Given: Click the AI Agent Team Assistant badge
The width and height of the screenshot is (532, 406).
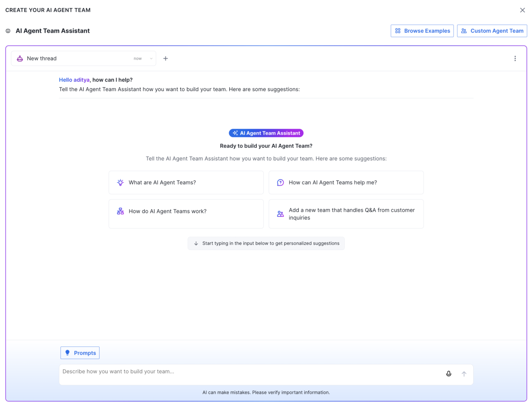Looking at the screenshot, I should (266, 133).
